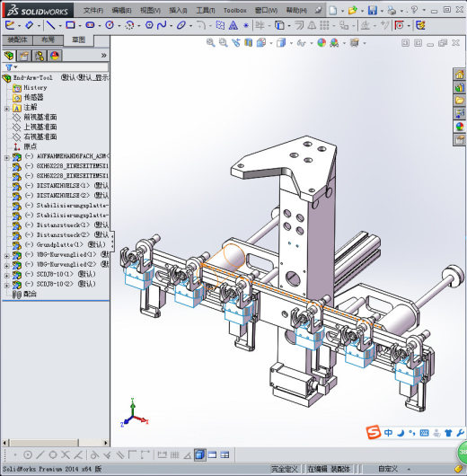Expand the manager panel tabs chevron
The height and width of the screenshot is (476, 467).
[104, 56]
